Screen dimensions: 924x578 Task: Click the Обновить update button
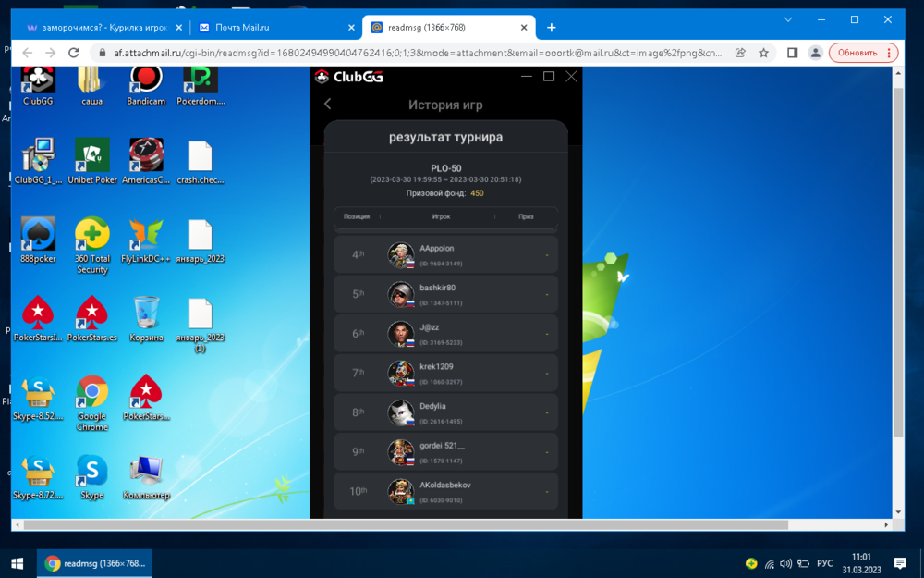[x=857, y=53]
